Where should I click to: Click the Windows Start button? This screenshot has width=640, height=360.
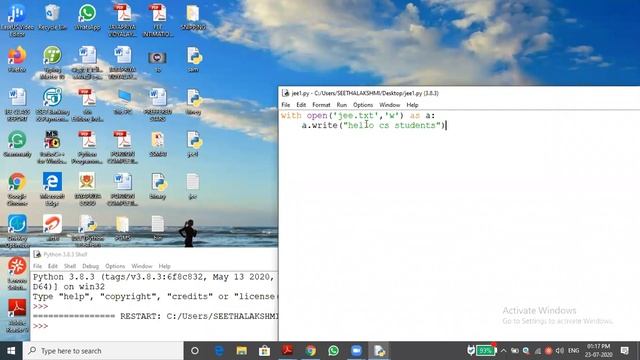[11, 351]
